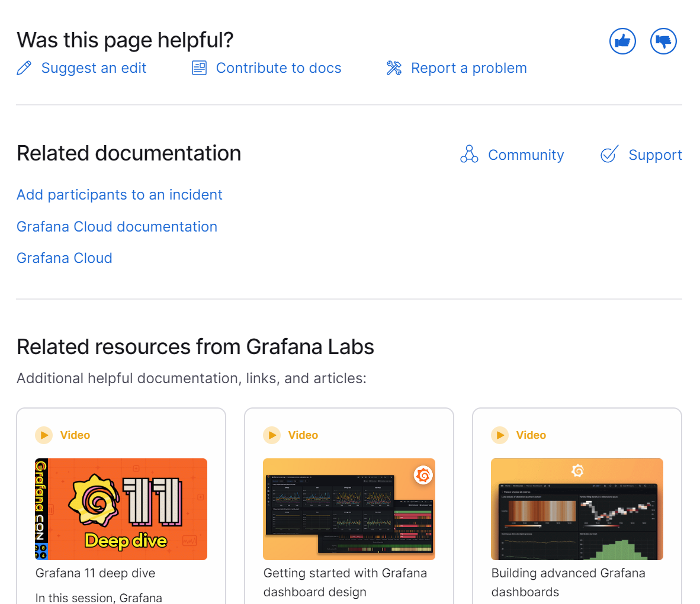
Task: Visit the Community link
Action: (x=526, y=155)
